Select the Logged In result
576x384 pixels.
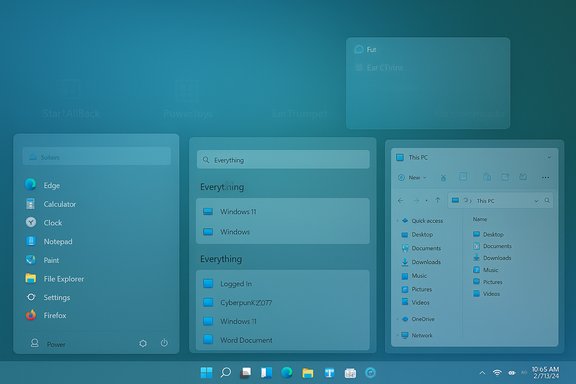pyautogui.click(x=283, y=284)
